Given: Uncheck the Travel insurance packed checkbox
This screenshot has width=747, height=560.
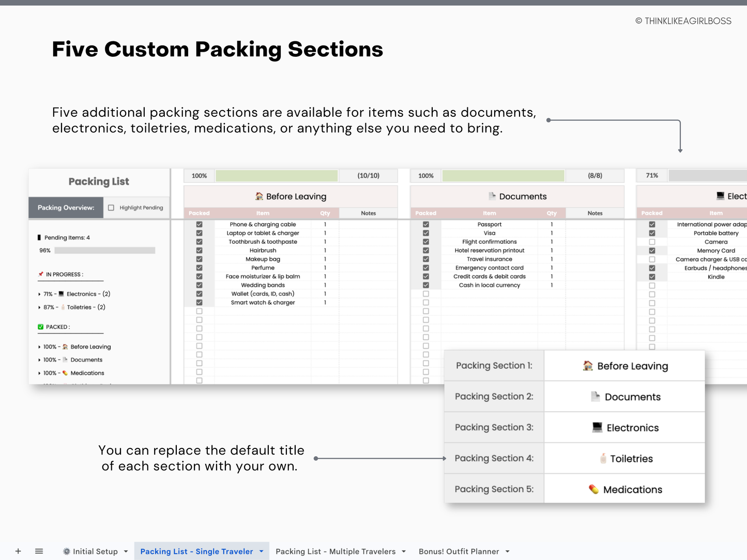Looking at the screenshot, I should 426,259.
